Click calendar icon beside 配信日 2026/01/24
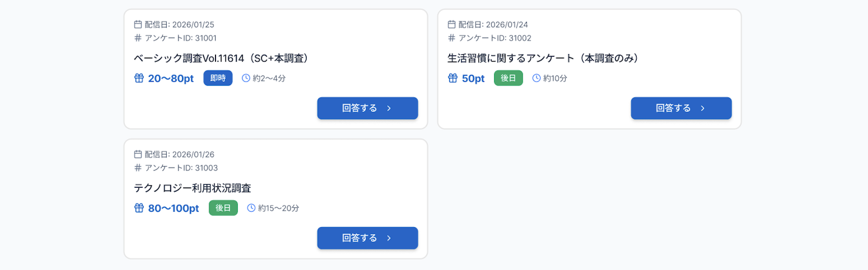The image size is (868, 270). pyautogui.click(x=452, y=25)
